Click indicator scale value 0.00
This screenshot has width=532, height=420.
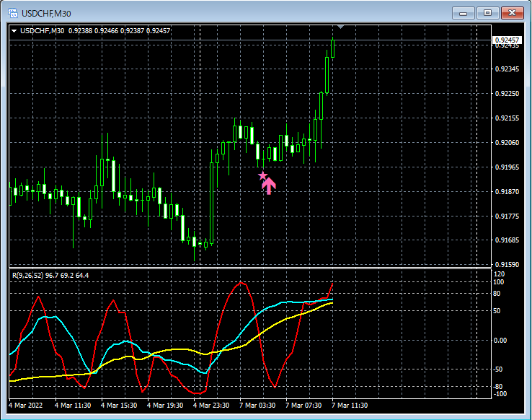tap(500, 341)
